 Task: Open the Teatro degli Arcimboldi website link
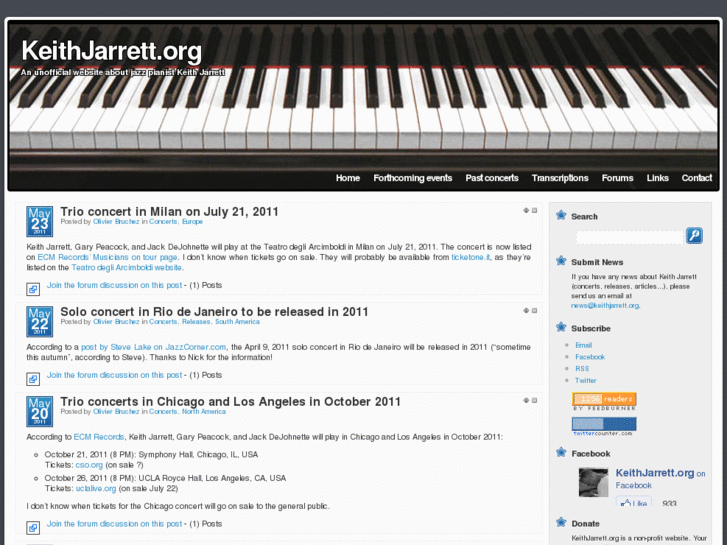(x=127, y=268)
